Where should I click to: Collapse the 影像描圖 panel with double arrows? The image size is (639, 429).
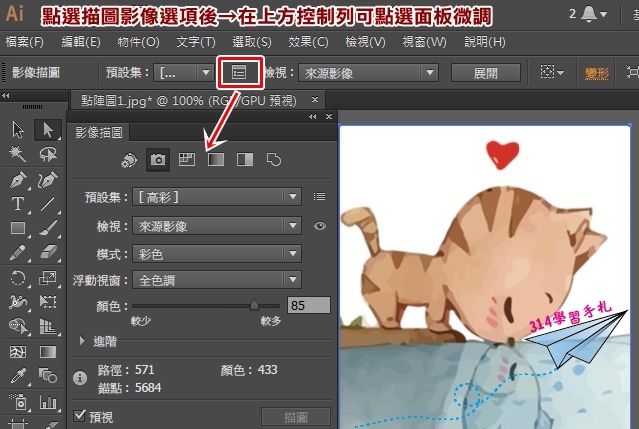[x=312, y=117]
